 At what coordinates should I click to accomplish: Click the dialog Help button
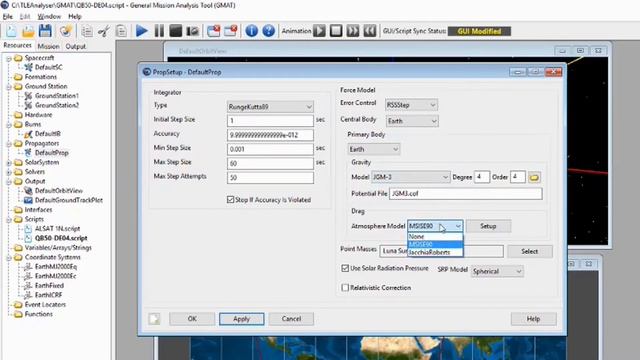point(533,319)
